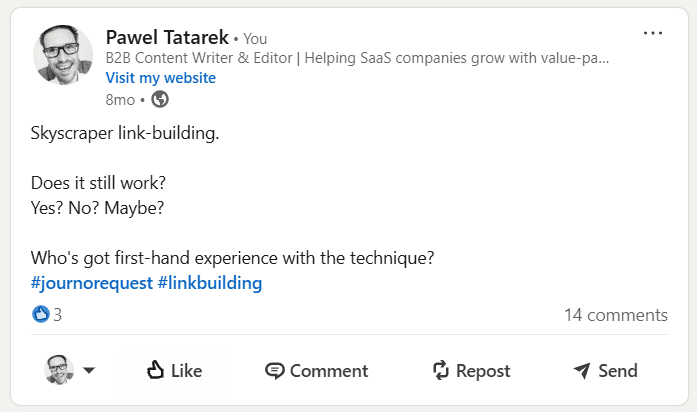
Task: Expand the identity switcher dropdown arrow
Action: [89, 370]
